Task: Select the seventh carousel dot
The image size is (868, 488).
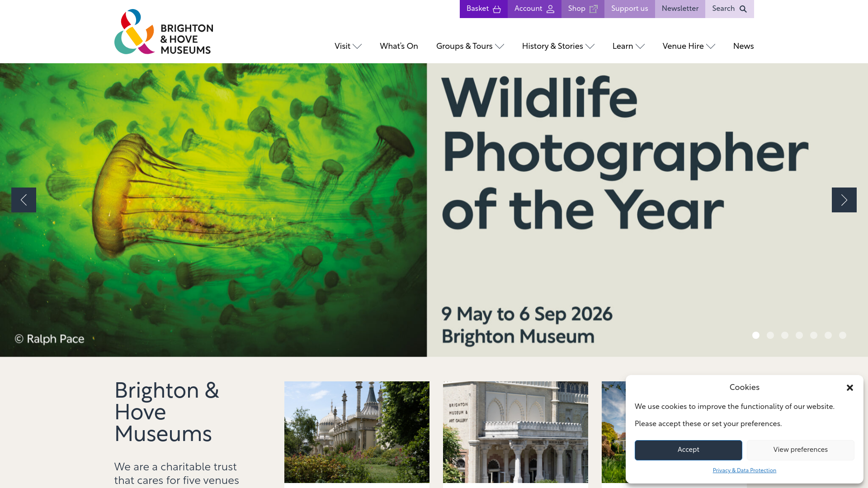Action: pyautogui.click(x=843, y=335)
